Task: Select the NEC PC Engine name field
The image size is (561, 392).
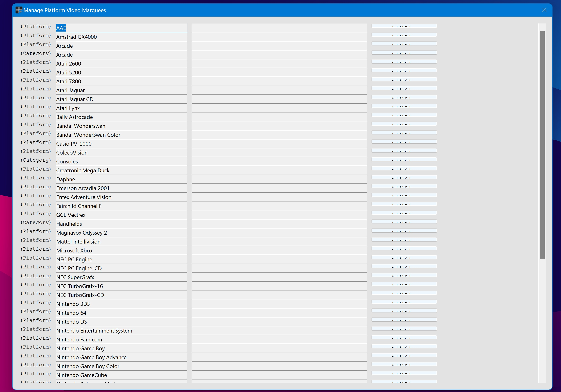Action: pyautogui.click(x=121, y=260)
